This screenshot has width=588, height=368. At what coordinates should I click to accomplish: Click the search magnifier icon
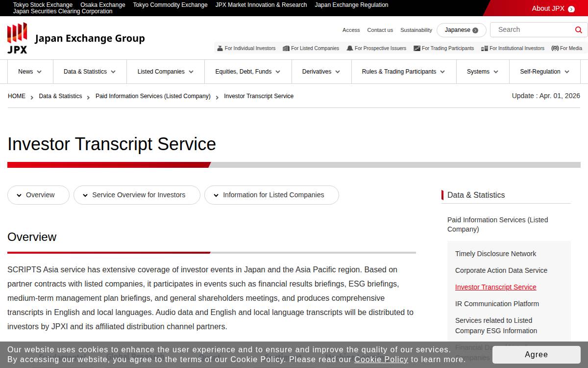579,30
